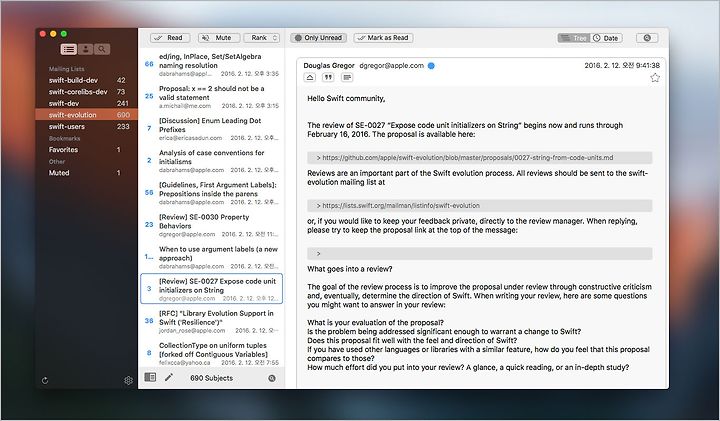Open '[Discussion] Enum Leading Dot Prefixes' thread
720x421 pixels.
coord(212,129)
